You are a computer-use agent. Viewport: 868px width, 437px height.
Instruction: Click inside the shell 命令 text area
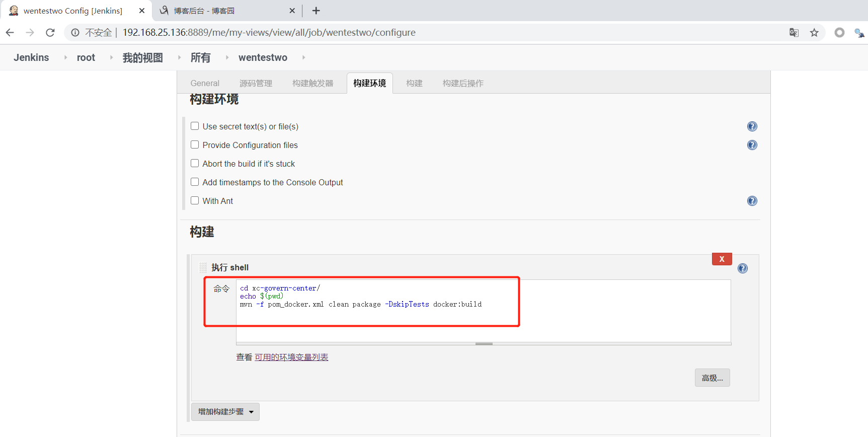tap(484, 311)
